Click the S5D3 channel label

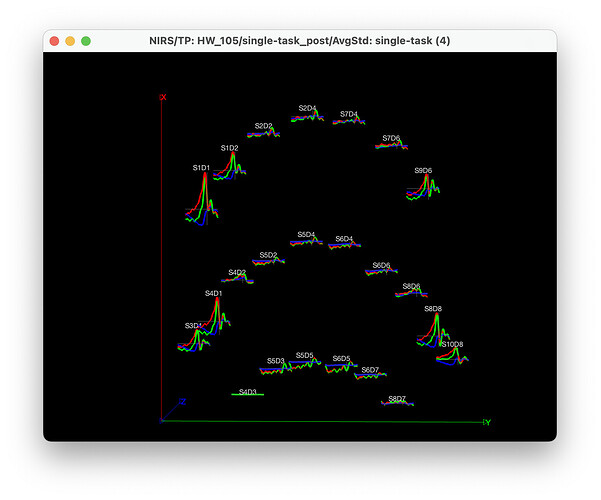tap(276, 361)
